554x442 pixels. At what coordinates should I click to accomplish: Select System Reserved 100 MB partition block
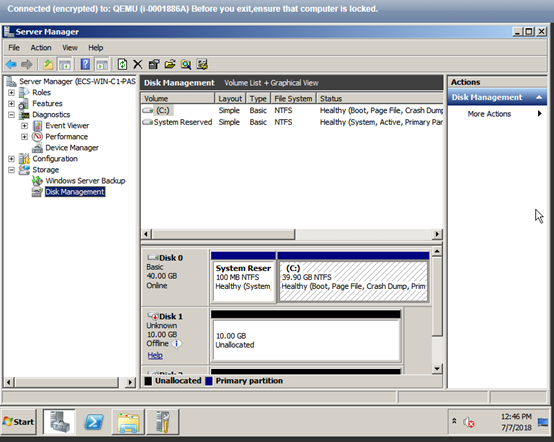pyautogui.click(x=243, y=281)
